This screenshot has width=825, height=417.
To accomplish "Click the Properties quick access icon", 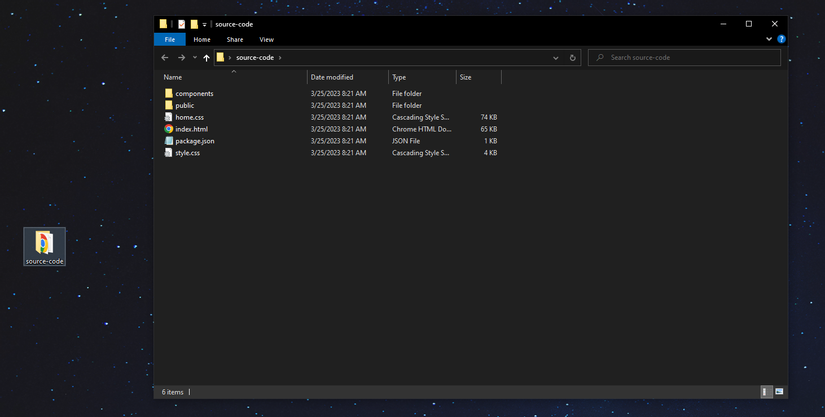I will pyautogui.click(x=182, y=24).
